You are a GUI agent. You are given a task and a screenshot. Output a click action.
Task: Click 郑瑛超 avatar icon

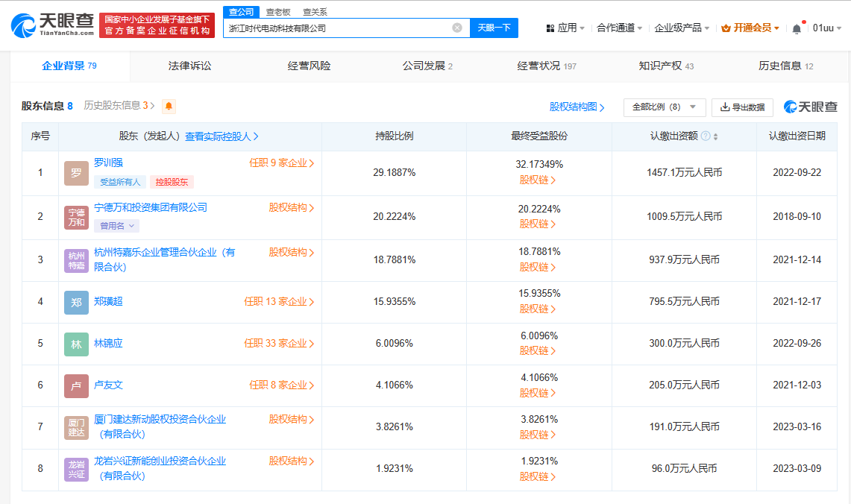pyautogui.click(x=76, y=302)
